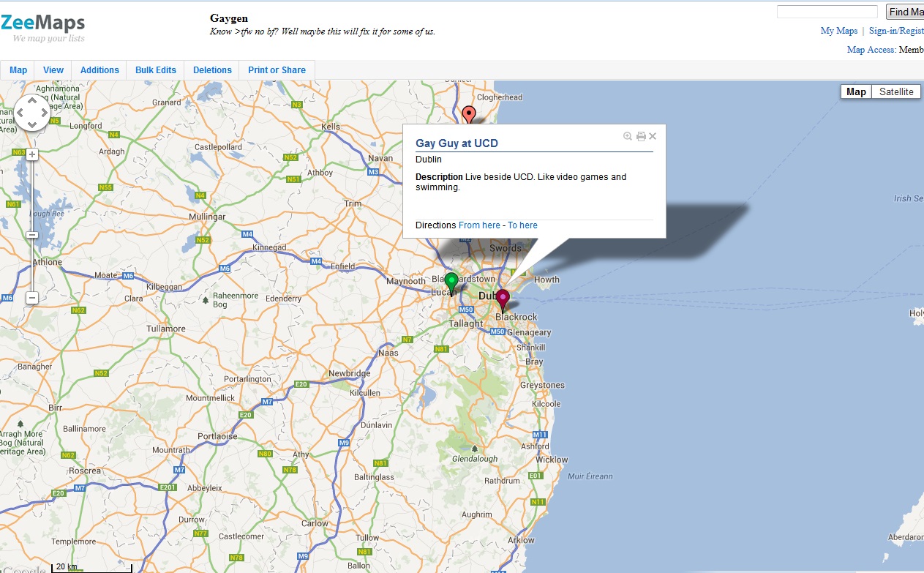Screen dimensions: 924x573
Task: Click the Maynooth label on the map
Action: pyautogui.click(x=406, y=281)
